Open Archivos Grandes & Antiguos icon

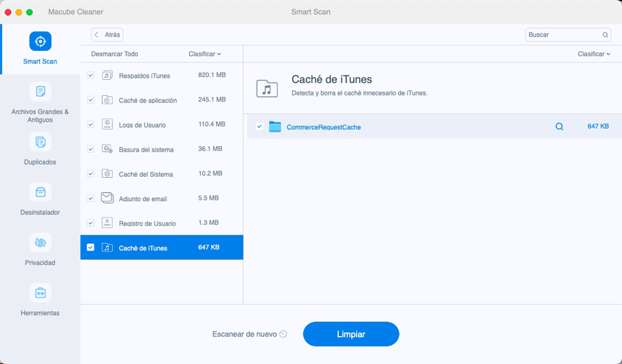pyautogui.click(x=40, y=92)
